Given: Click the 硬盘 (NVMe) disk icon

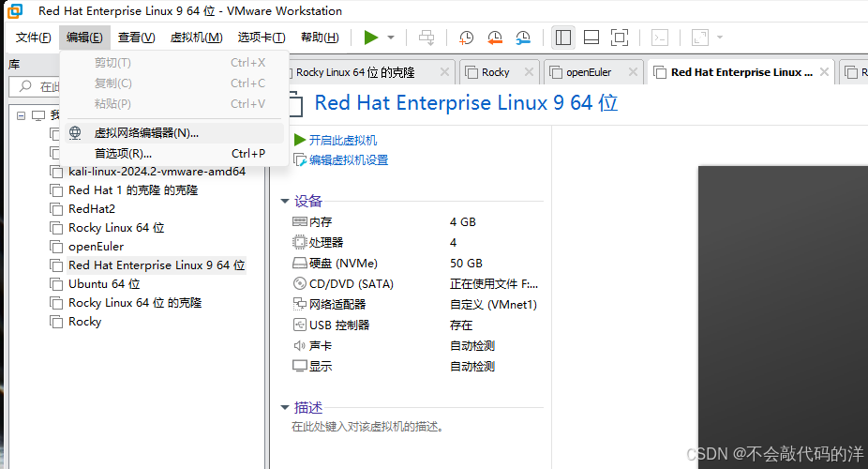Looking at the screenshot, I should click(x=299, y=263).
